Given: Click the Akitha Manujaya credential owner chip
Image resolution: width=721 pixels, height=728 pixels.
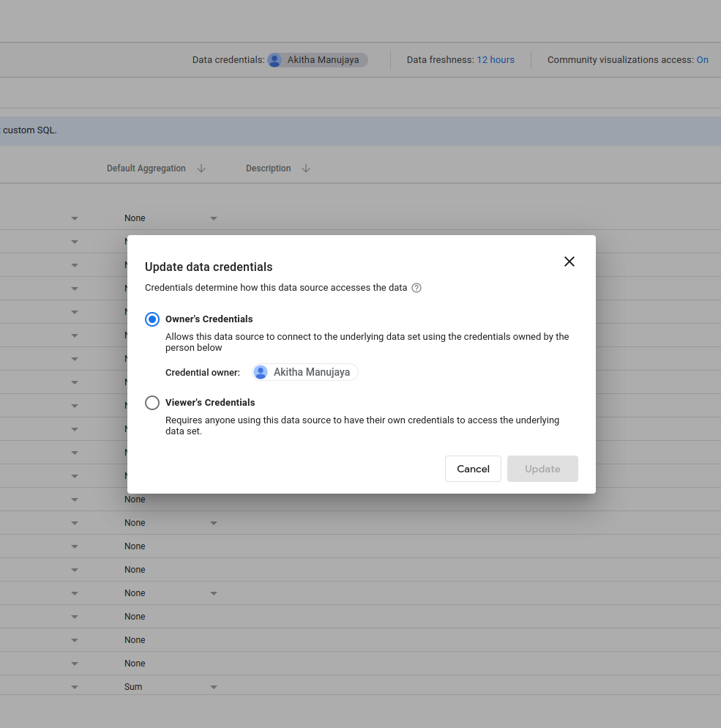Looking at the screenshot, I should [x=306, y=372].
